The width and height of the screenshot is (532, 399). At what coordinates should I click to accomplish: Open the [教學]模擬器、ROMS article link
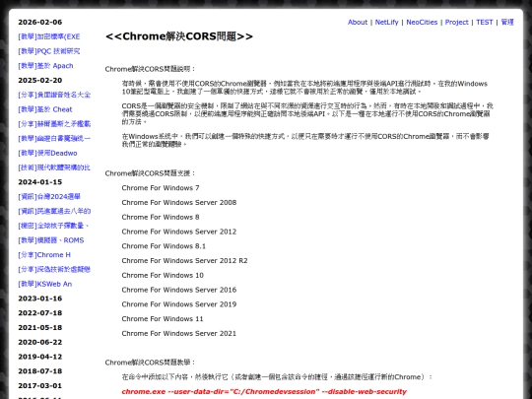pyautogui.click(x=51, y=240)
